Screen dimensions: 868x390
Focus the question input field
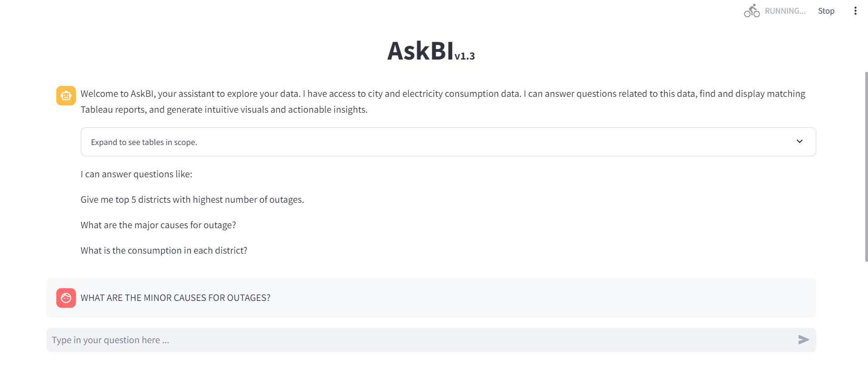click(418, 340)
